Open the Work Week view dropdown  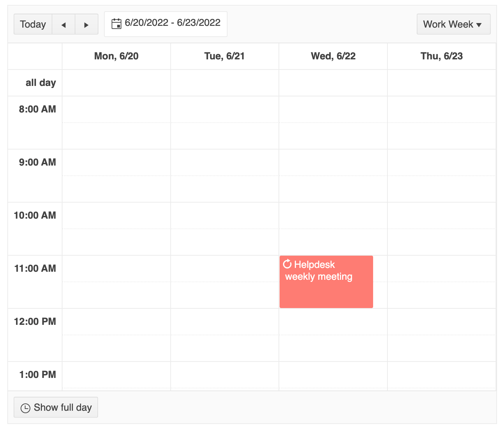[453, 24]
